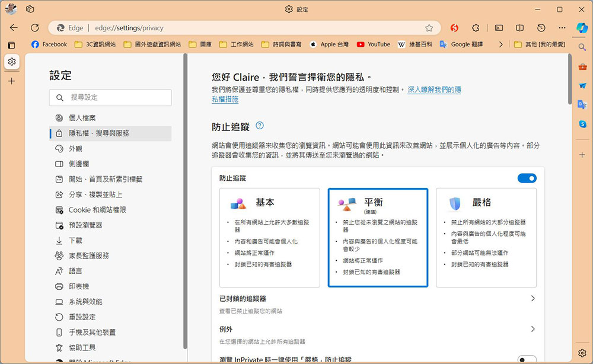Open the cast media icon in toolbar
The height and width of the screenshot is (364, 593).
[499, 28]
